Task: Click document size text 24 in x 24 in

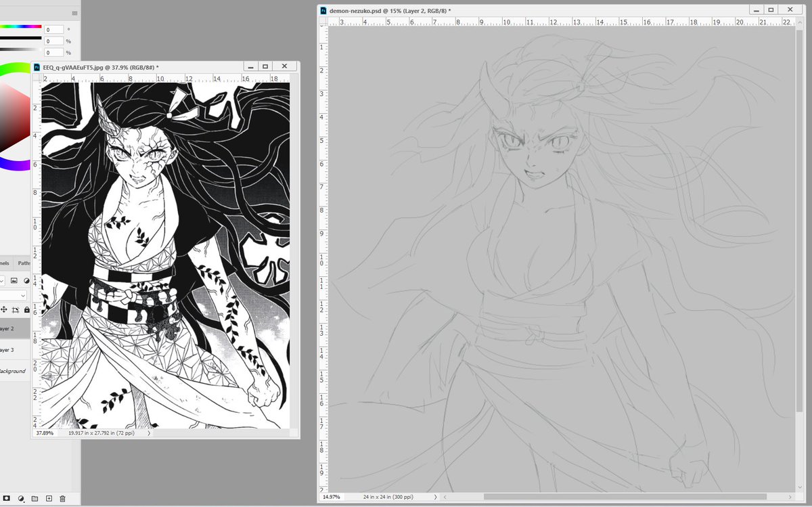Action: point(388,497)
